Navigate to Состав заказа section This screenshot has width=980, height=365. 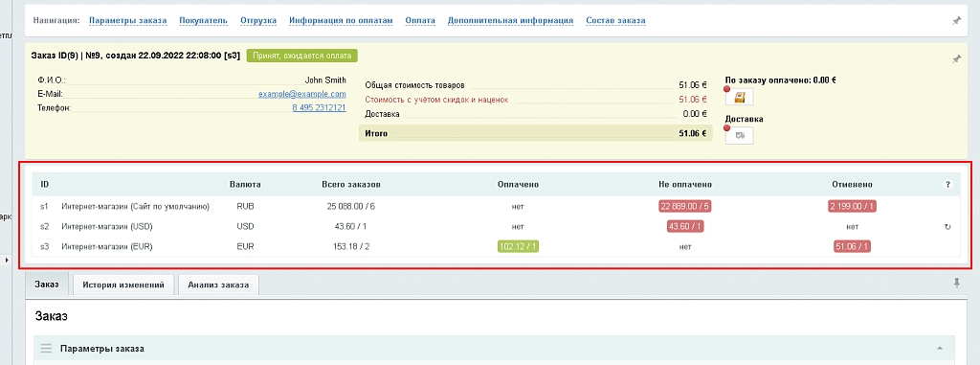coord(615,21)
